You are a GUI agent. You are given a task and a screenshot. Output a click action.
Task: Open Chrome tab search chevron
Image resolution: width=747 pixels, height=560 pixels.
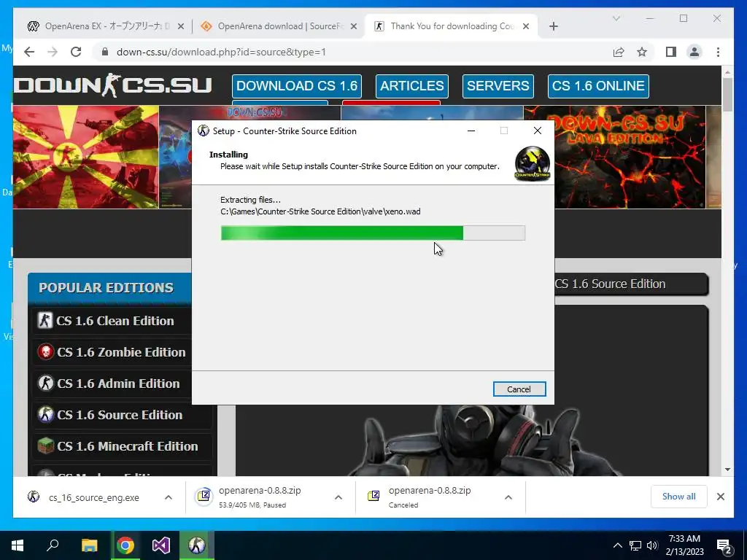616,18
